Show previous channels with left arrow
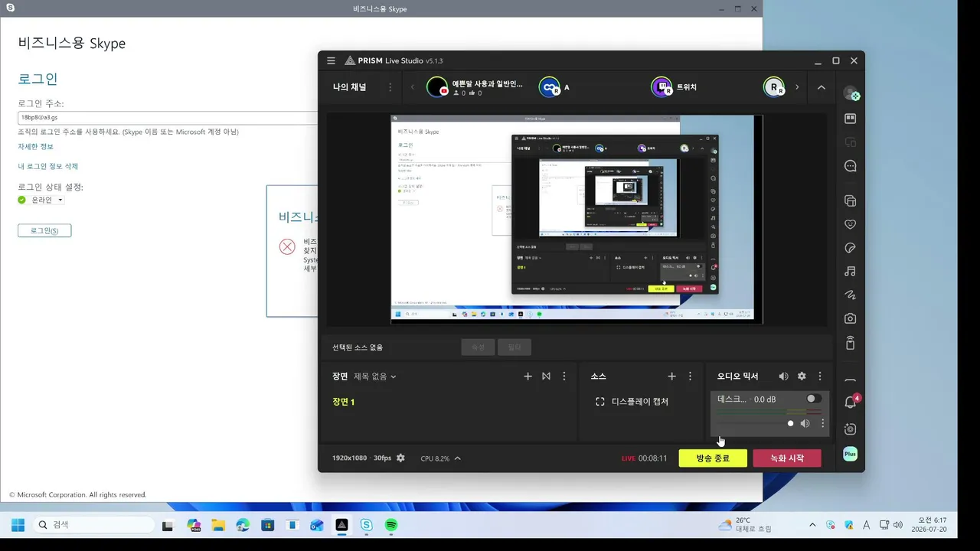980x551 pixels. pos(412,87)
